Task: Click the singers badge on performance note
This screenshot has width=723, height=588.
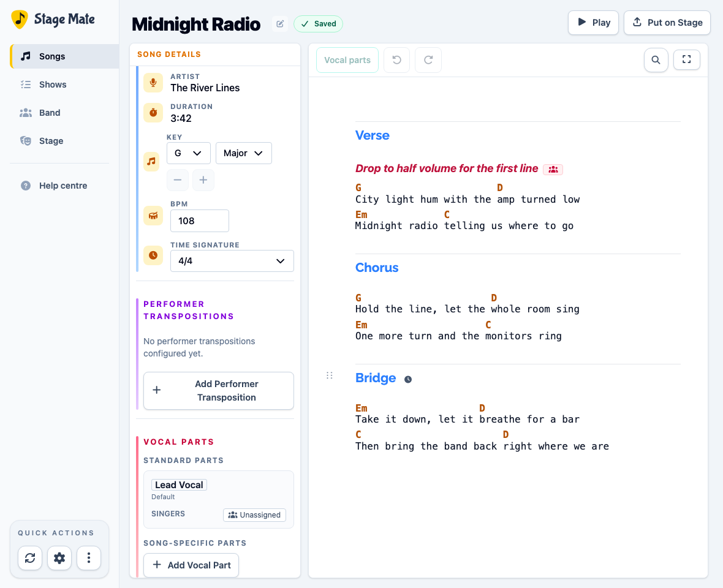Action: pyautogui.click(x=553, y=169)
